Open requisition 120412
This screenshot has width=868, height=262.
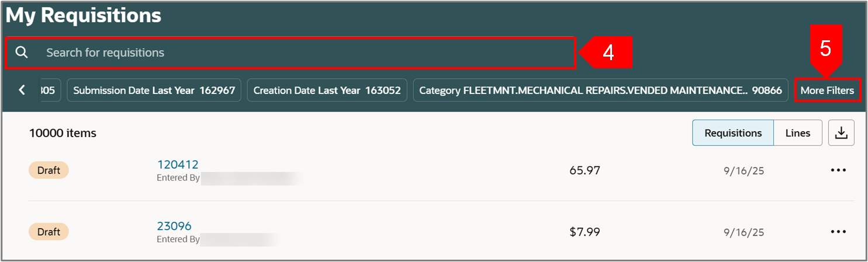click(x=178, y=165)
